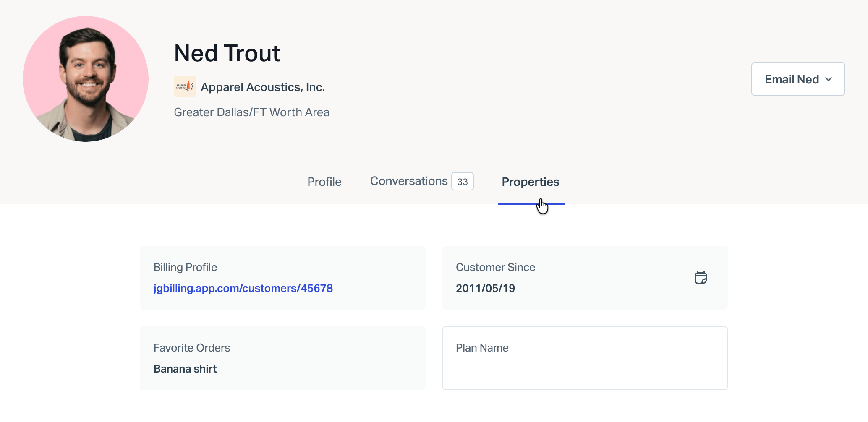868x422 pixels.
Task: Click the Favorite Orders property label
Action: click(192, 348)
